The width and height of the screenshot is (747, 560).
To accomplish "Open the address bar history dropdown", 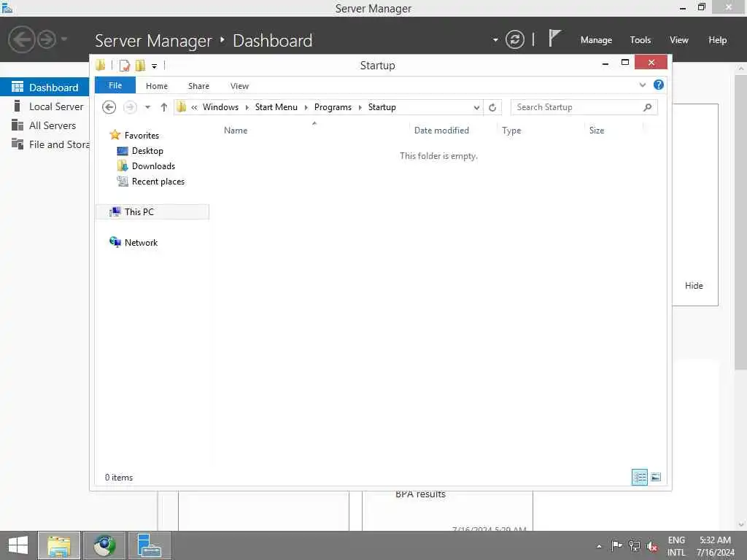I will tap(476, 108).
